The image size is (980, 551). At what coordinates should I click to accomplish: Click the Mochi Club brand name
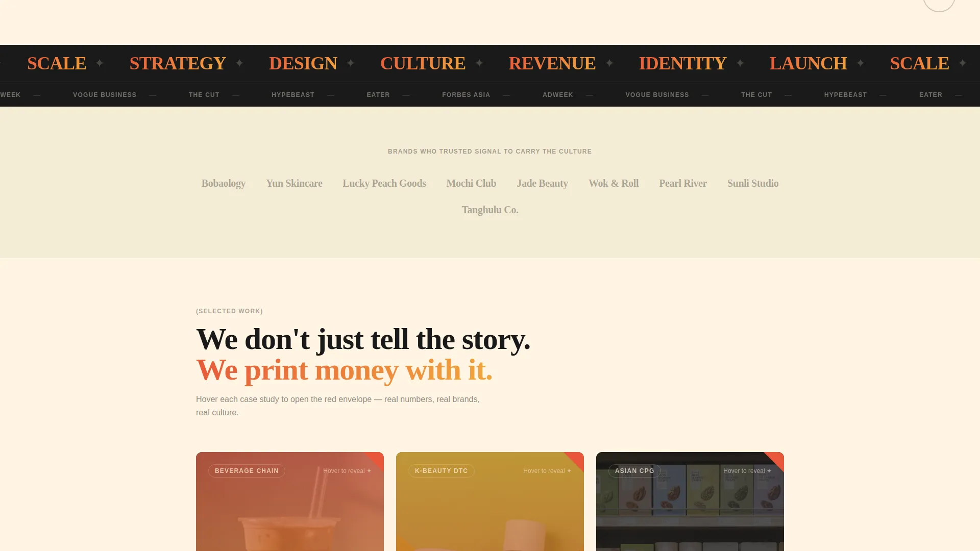pyautogui.click(x=471, y=183)
